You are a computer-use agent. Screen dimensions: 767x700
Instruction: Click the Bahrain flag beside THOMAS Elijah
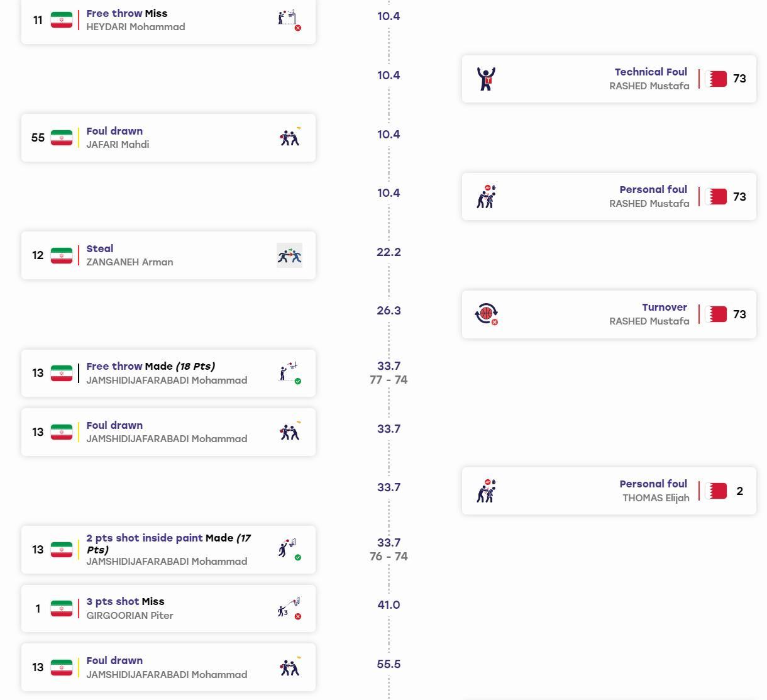(716, 491)
